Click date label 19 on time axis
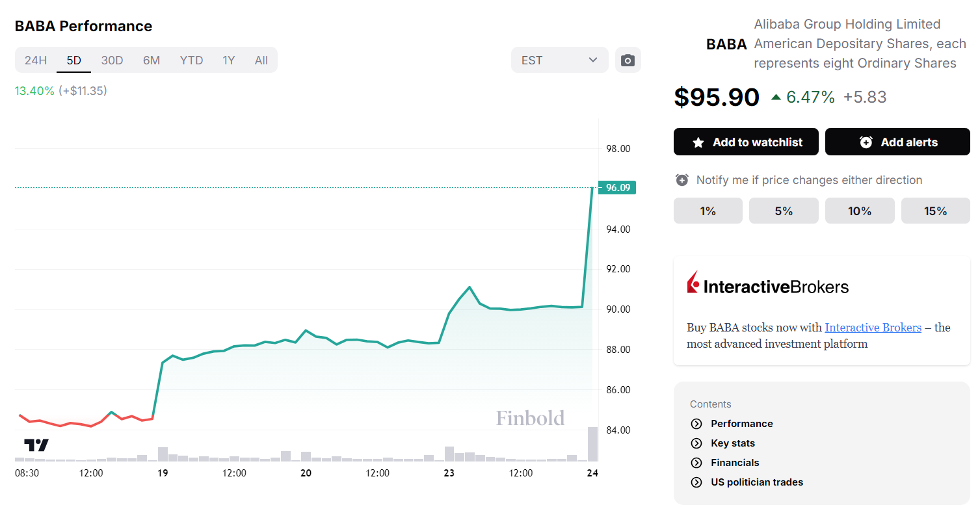The width and height of the screenshot is (980, 507). (x=163, y=473)
